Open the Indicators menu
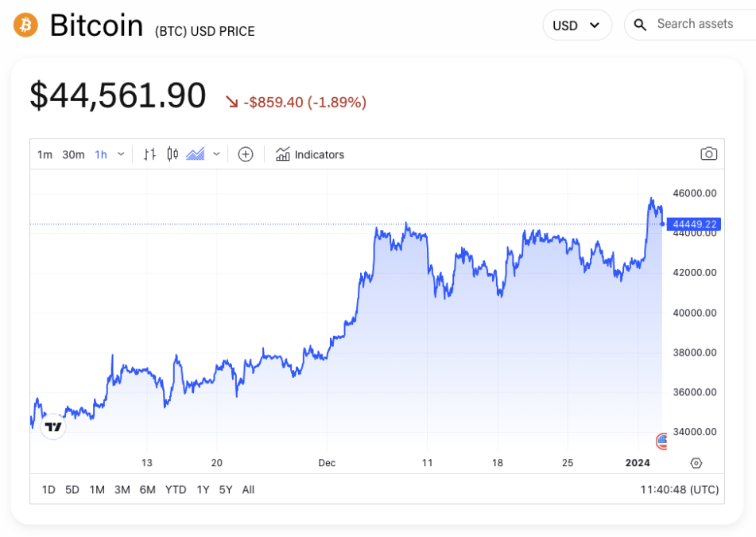This screenshot has height=537, width=756. [x=310, y=154]
